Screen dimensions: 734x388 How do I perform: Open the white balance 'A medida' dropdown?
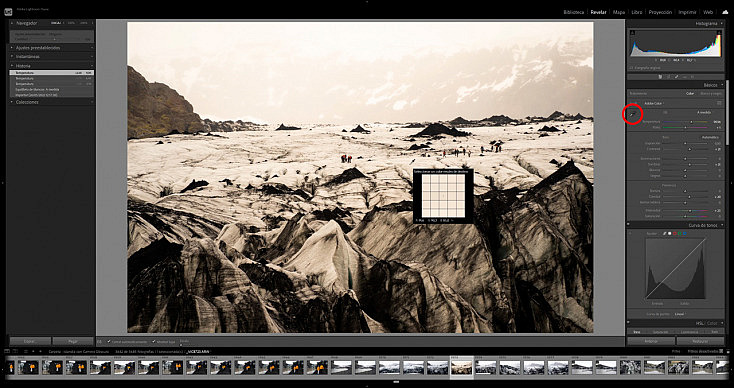click(704, 112)
